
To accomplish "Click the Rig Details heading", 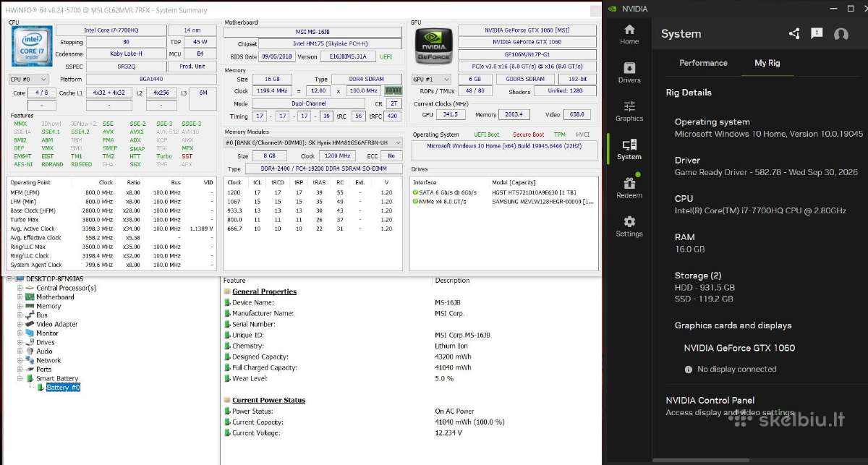I will [689, 93].
